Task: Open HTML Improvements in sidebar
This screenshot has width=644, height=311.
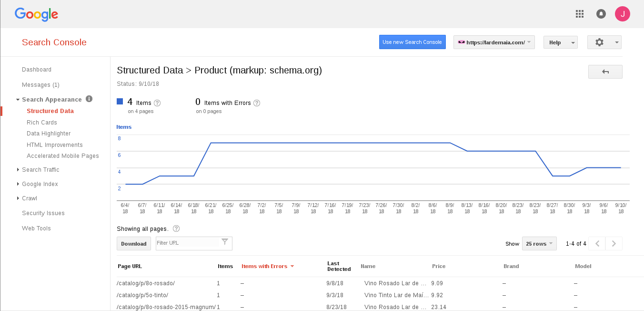Action: click(55, 145)
